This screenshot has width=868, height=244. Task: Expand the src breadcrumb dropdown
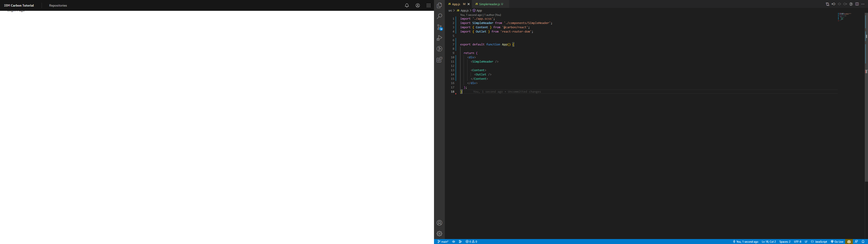[x=450, y=10]
